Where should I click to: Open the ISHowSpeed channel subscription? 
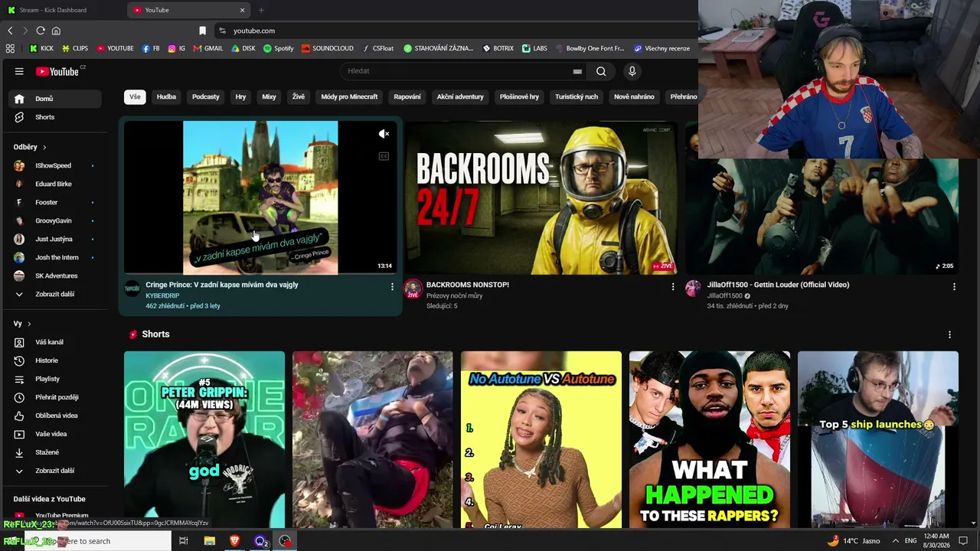click(55, 165)
